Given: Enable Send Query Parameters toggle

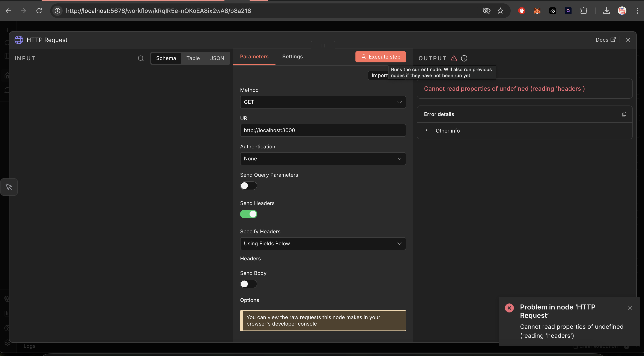Looking at the screenshot, I should pyautogui.click(x=248, y=186).
